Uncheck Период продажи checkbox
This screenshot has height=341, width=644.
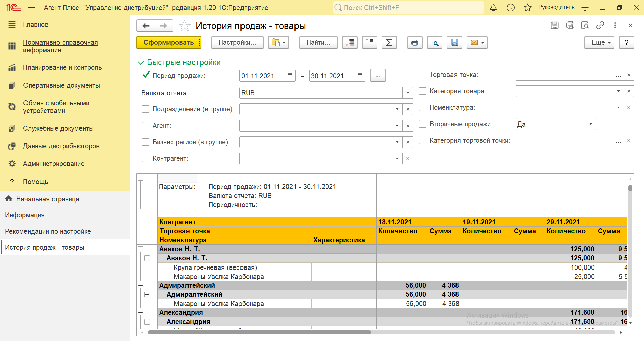coord(146,76)
